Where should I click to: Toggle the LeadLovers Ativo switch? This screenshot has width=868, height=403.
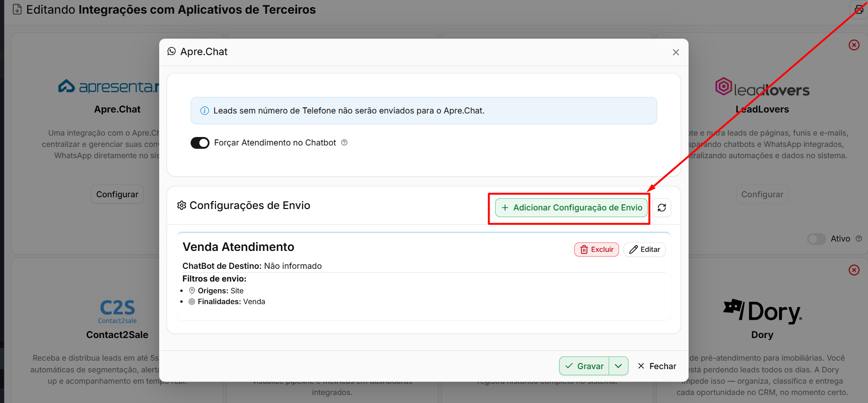[817, 239]
